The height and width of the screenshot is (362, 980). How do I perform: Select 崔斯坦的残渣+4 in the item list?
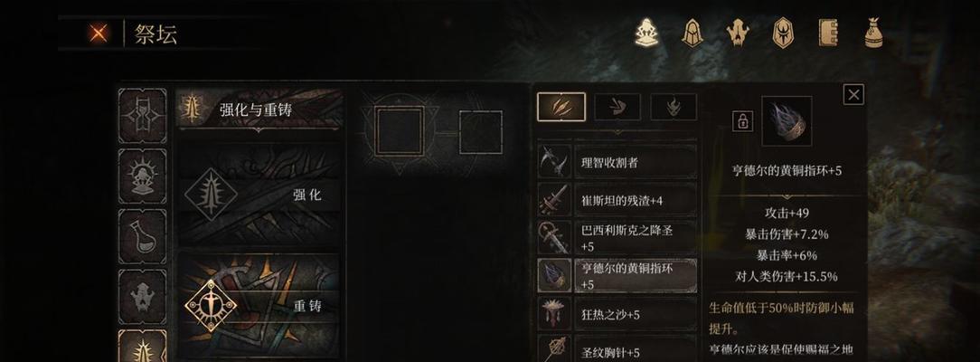coord(617,201)
